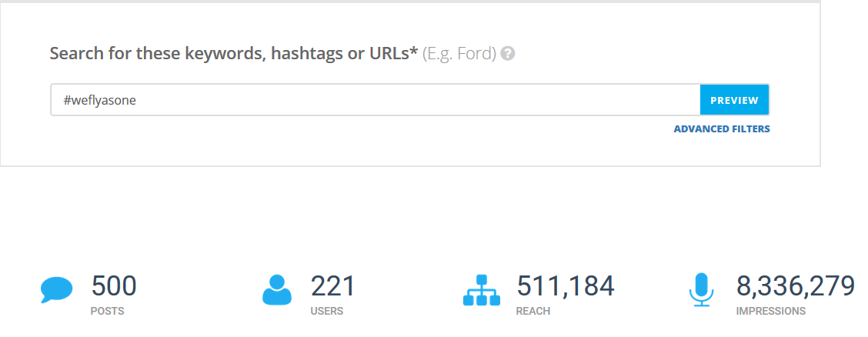Click the IMPRESSIONS label
868x337 pixels.
tap(771, 312)
